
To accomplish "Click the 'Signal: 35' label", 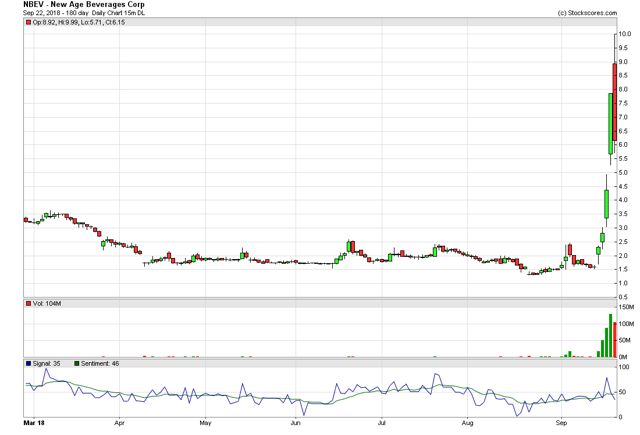I will (x=46, y=364).
